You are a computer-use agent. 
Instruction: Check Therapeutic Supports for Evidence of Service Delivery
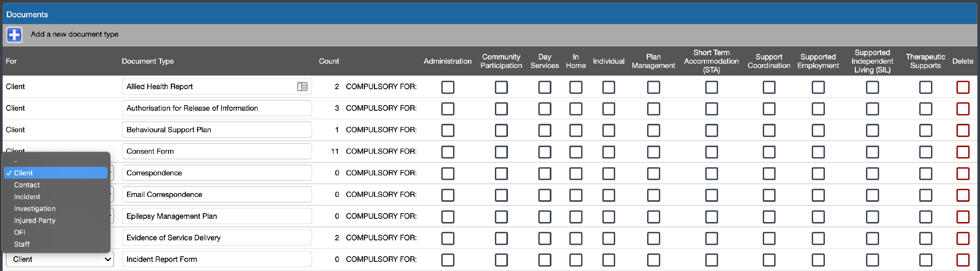(925, 238)
